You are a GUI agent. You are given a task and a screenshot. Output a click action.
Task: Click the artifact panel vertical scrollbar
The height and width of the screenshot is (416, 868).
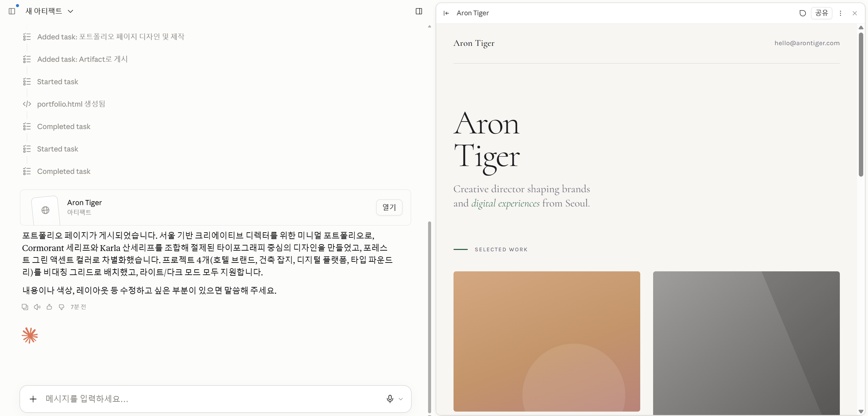pyautogui.click(x=861, y=105)
